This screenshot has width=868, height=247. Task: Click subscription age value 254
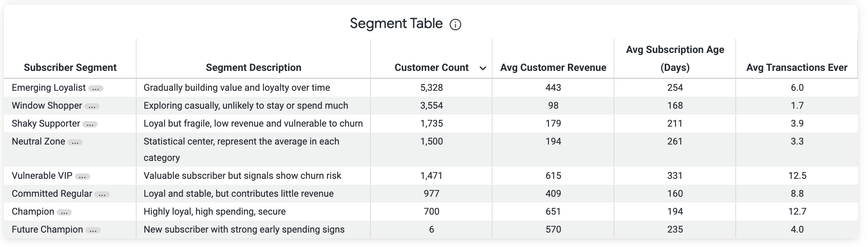pyautogui.click(x=675, y=88)
